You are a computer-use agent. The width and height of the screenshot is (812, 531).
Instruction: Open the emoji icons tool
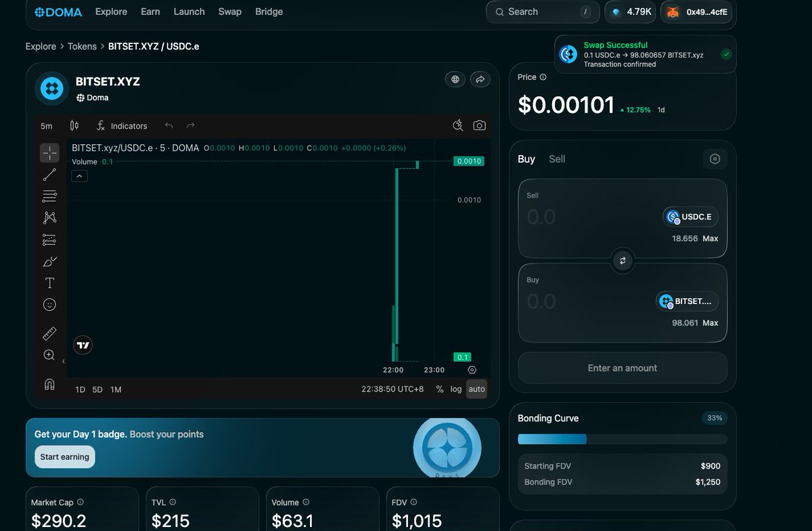pyautogui.click(x=49, y=305)
